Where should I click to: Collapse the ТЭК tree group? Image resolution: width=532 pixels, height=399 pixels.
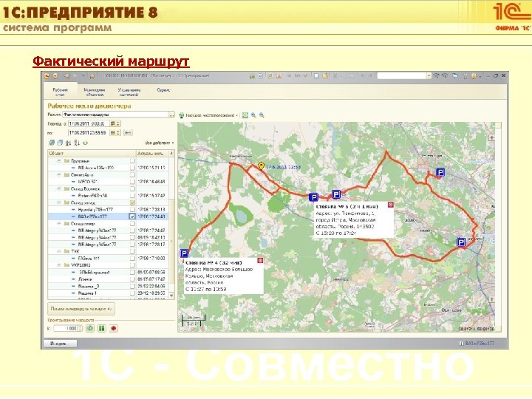click(59, 251)
